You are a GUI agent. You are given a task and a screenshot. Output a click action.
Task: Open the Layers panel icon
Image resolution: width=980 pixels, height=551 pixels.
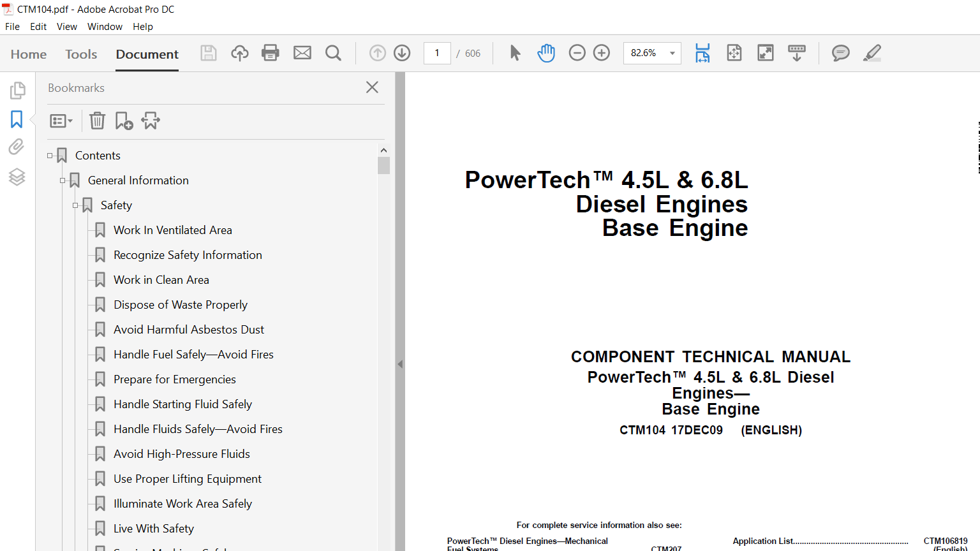[x=17, y=177]
